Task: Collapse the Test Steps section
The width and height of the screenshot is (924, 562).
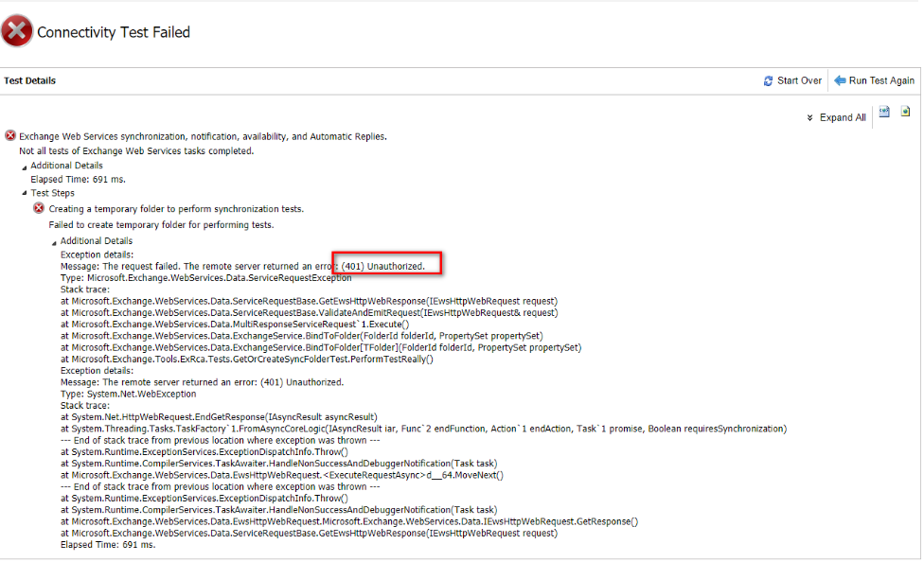Action: [x=25, y=193]
